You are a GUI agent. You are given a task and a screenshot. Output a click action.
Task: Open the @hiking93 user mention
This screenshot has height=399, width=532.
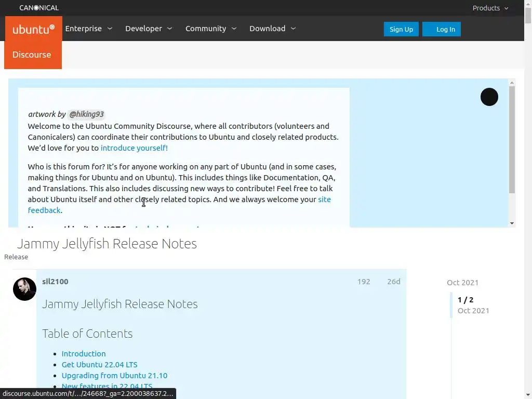pyautogui.click(x=86, y=114)
